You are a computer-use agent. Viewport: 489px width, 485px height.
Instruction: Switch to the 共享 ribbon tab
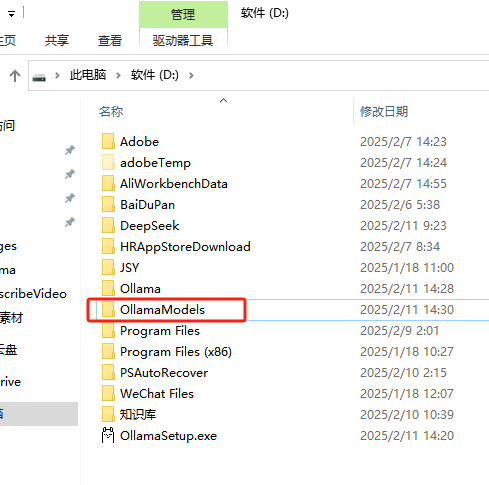tap(57, 40)
